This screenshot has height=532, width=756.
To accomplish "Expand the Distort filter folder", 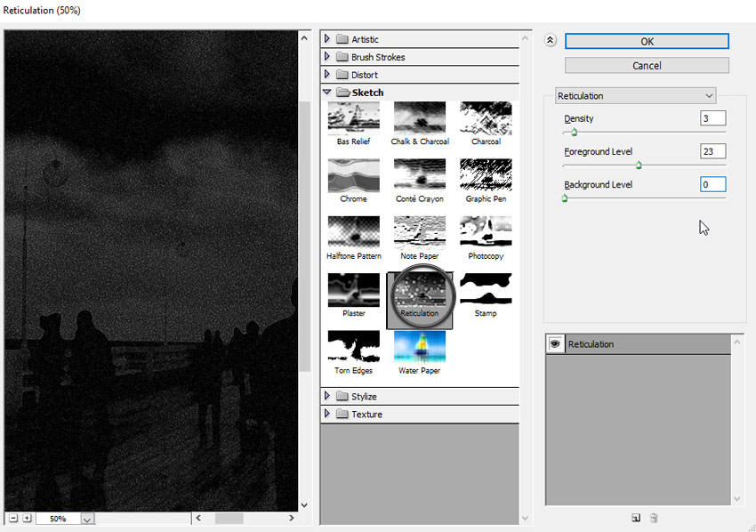I will [327, 74].
